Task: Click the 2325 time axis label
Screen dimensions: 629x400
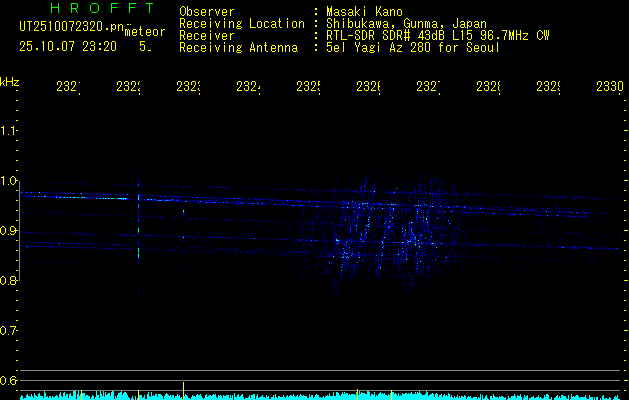Action: [308, 87]
